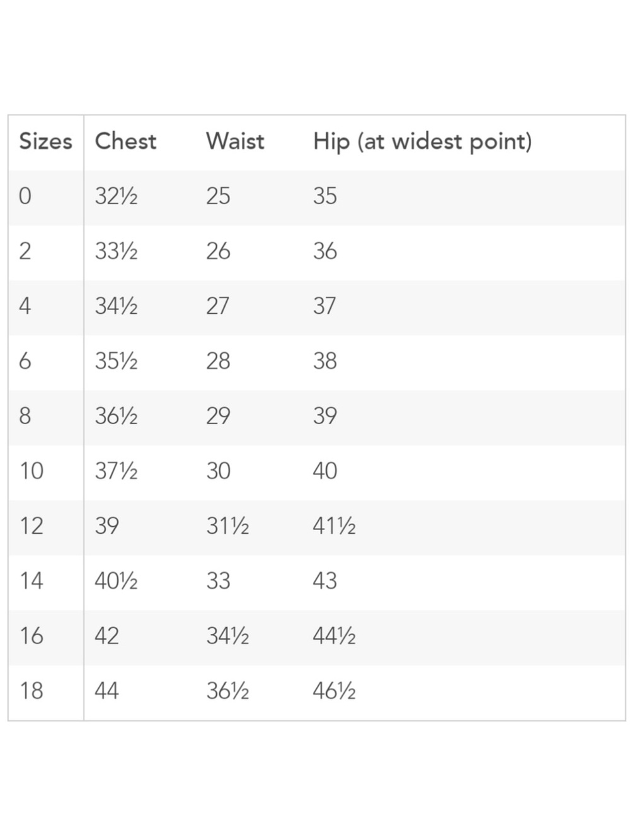Click waist value 31½ in size 12 row
The height and width of the screenshot is (840, 630).
pyautogui.click(x=227, y=526)
